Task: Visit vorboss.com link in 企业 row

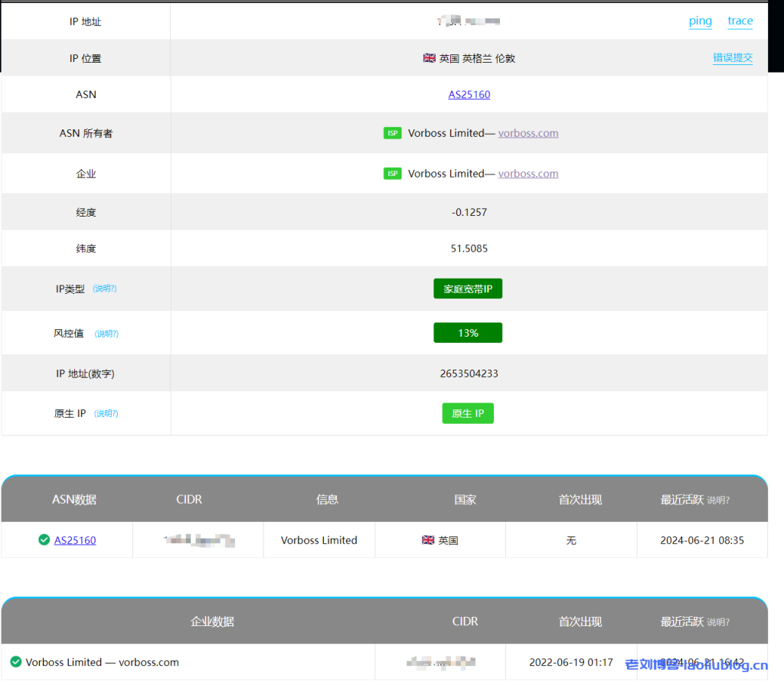Action: [528, 173]
